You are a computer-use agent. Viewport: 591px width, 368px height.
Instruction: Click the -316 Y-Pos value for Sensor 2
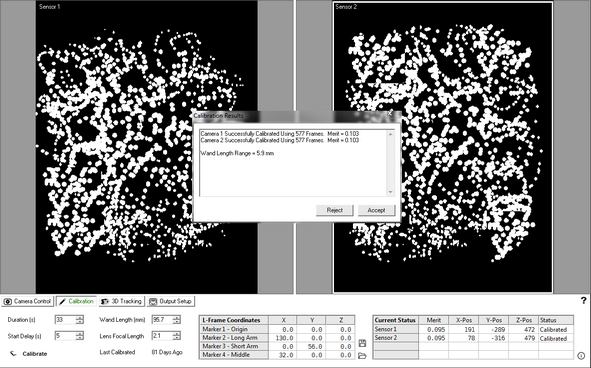(493, 338)
